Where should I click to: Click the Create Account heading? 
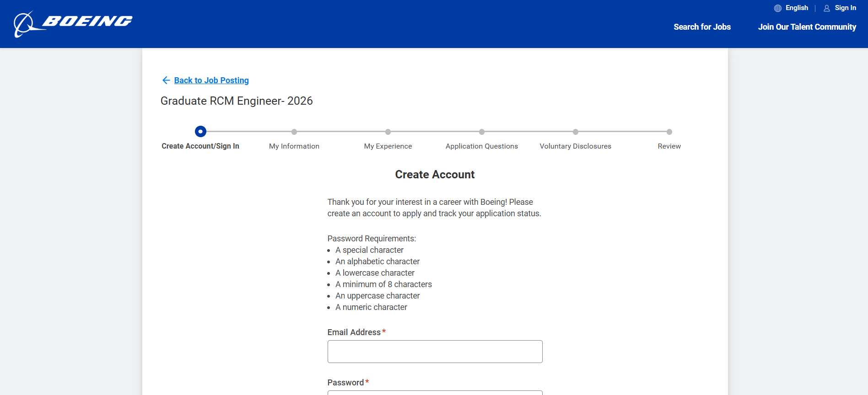point(435,175)
